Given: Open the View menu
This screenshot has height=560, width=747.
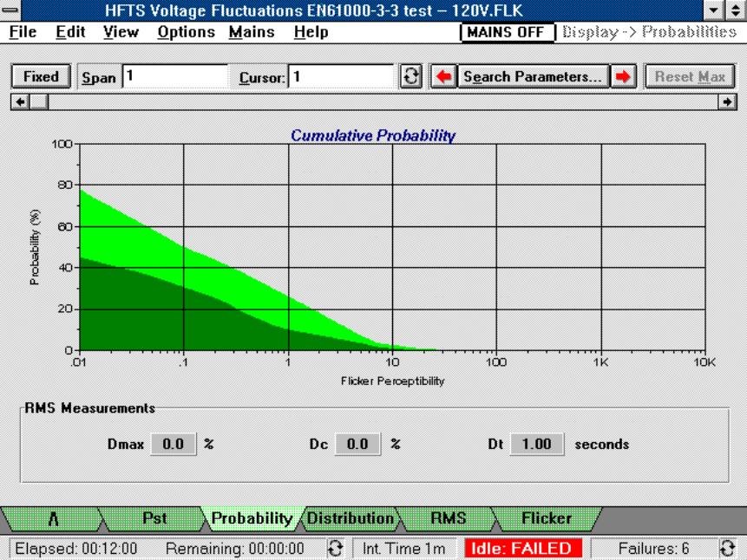Looking at the screenshot, I should point(121,32).
